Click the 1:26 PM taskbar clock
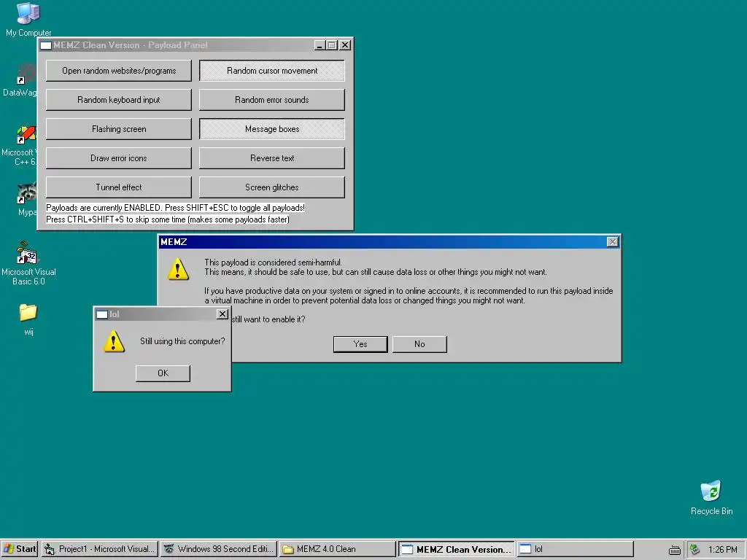Viewport: 747px width, 560px height. coord(723,550)
